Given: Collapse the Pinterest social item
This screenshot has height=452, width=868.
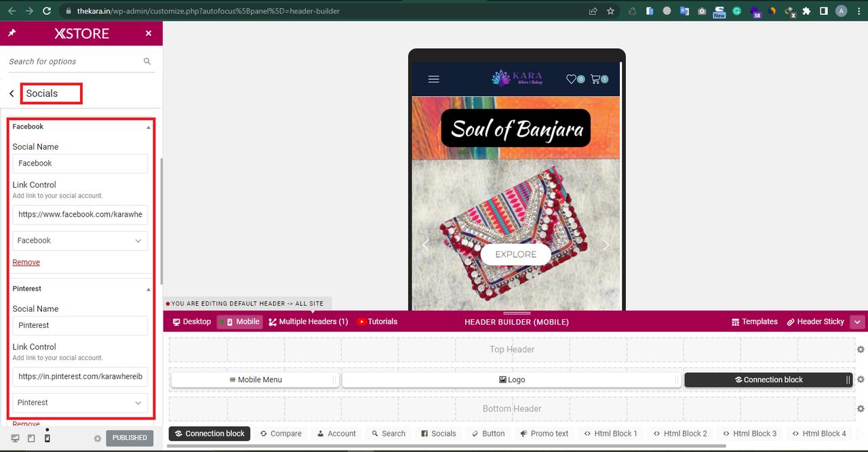Looking at the screenshot, I should click(x=149, y=289).
